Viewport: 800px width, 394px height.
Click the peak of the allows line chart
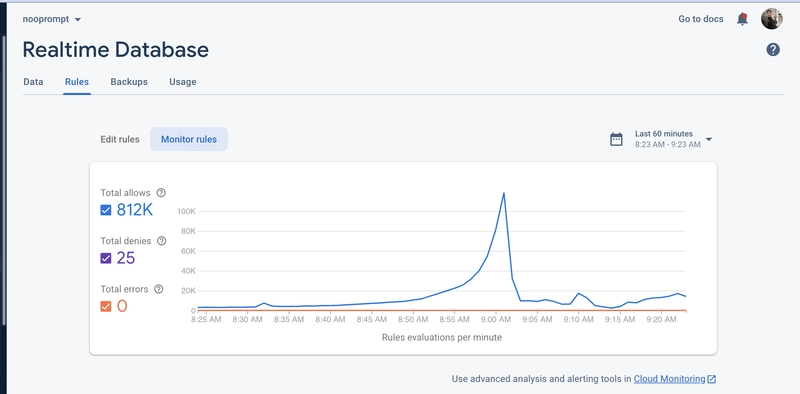504,193
